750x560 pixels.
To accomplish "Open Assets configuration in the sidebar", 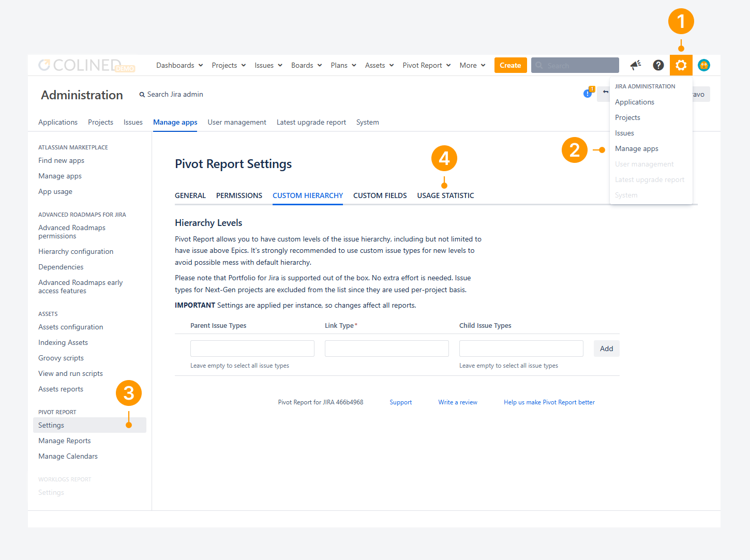I will [x=71, y=327].
